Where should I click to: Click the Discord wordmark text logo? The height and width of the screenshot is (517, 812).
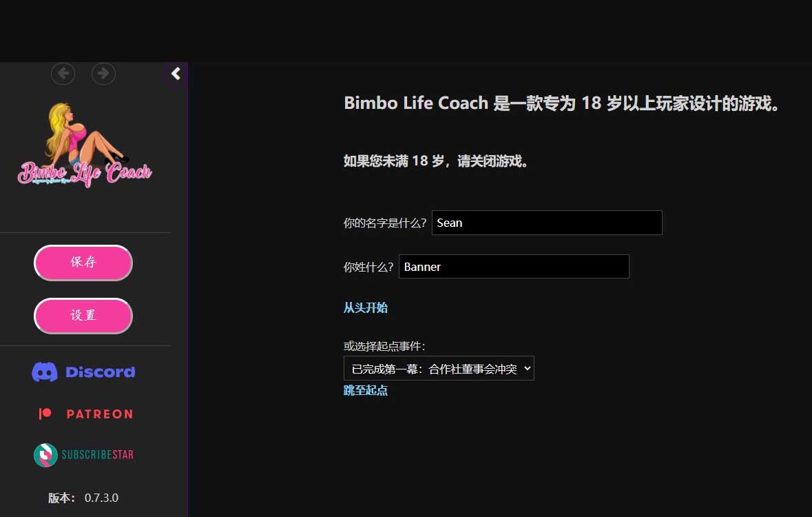pos(100,372)
